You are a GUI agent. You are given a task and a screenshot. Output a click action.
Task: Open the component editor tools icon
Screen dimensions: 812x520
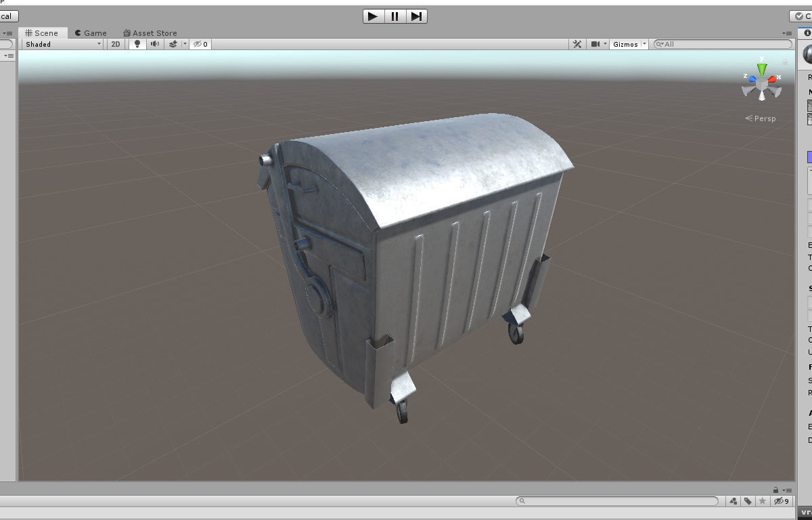pyautogui.click(x=577, y=44)
